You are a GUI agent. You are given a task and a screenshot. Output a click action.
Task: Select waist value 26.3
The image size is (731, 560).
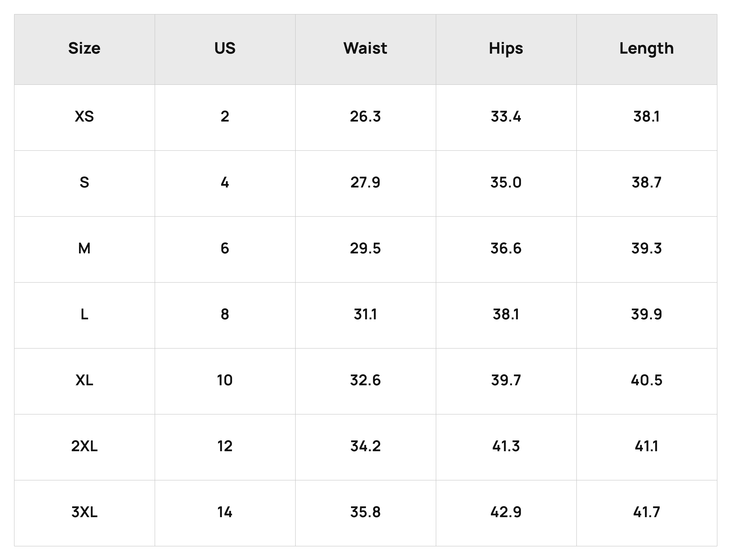(x=365, y=117)
